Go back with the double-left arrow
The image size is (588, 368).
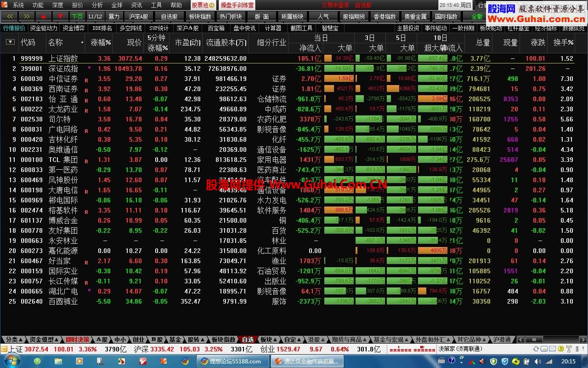pos(10,16)
